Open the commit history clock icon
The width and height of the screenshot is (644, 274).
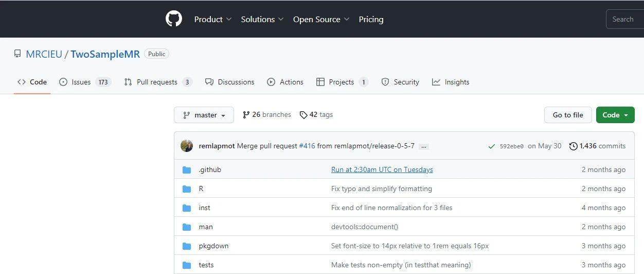point(573,146)
